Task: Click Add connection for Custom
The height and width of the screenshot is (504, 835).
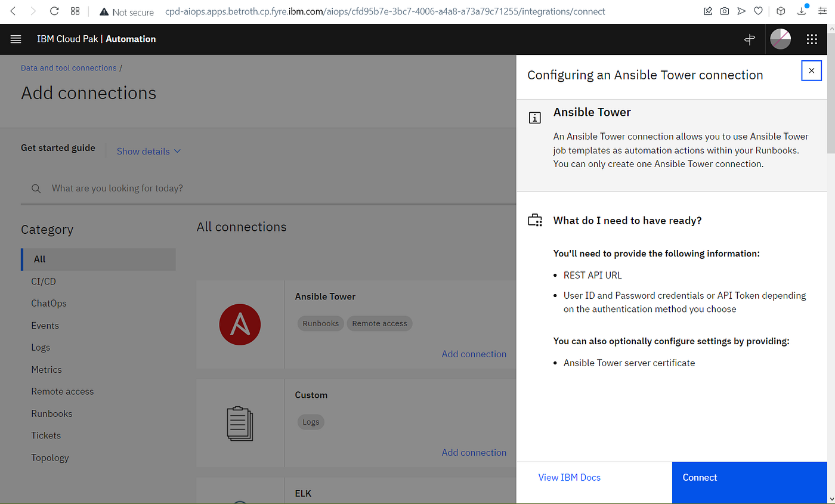Action: 474,452
